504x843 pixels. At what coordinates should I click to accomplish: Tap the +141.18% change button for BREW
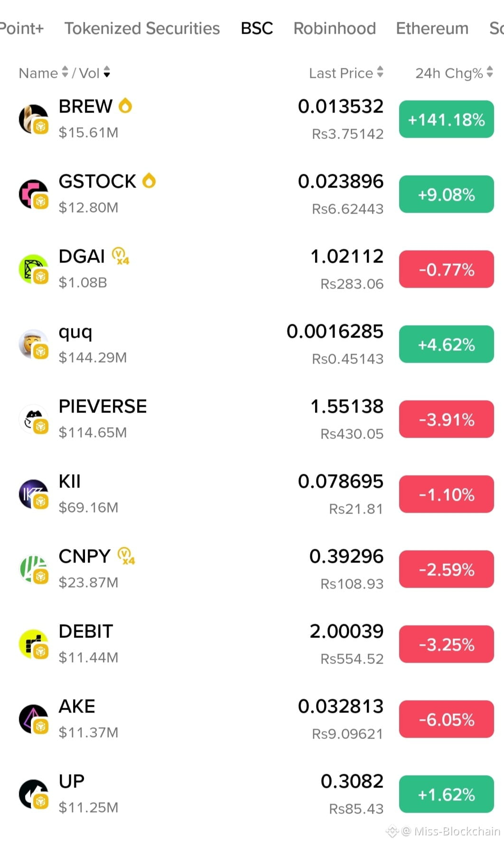pyautogui.click(x=446, y=119)
